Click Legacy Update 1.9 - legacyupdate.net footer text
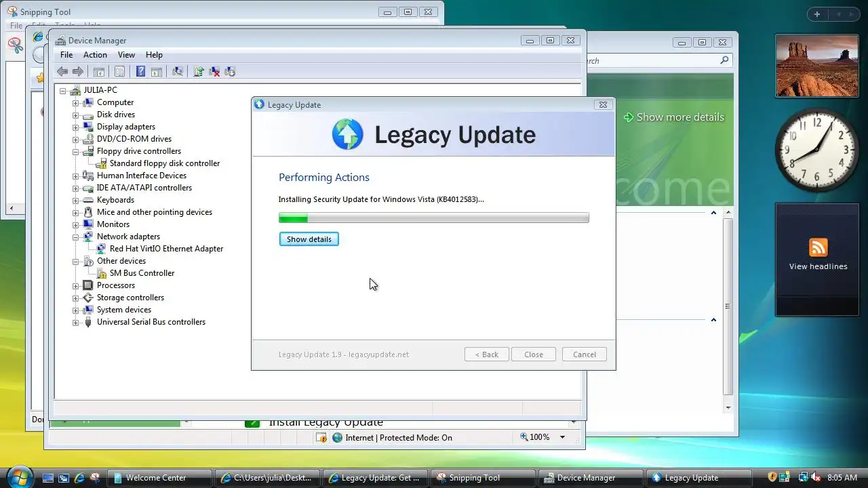The image size is (868, 488). pyautogui.click(x=344, y=354)
